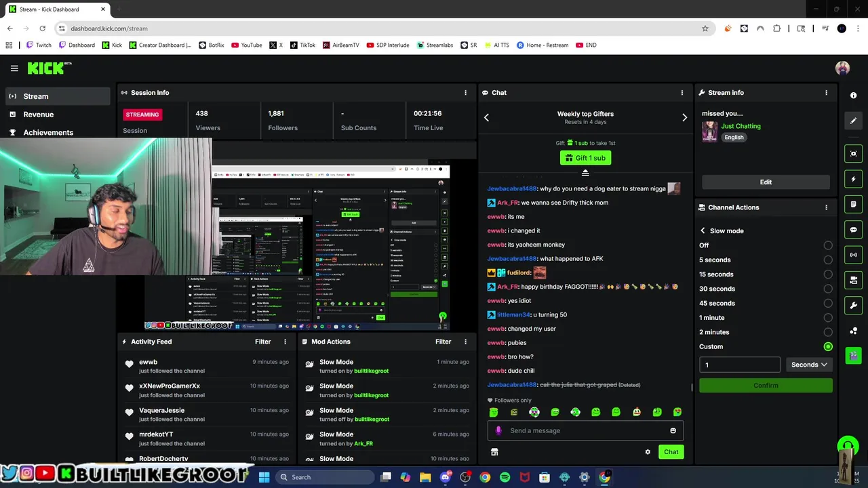Click the microphone icon in the message box
This screenshot has width=868, height=488.
click(498, 430)
